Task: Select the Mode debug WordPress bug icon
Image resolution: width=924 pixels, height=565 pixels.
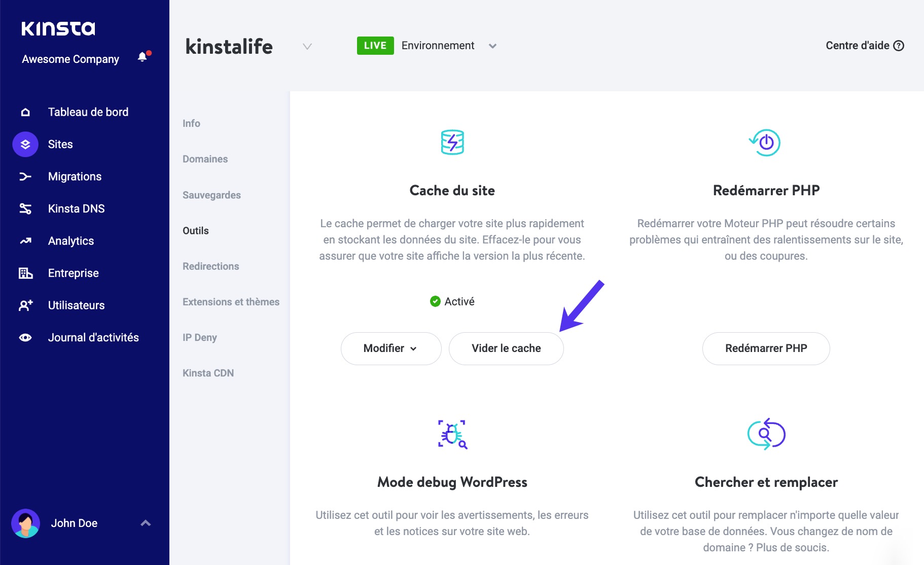Action: click(x=451, y=434)
